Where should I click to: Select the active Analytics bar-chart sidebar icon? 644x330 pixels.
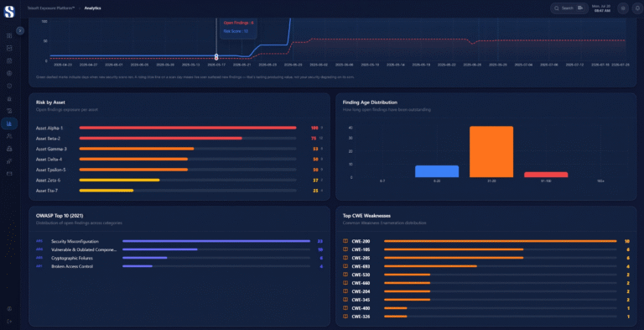click(x=9, y=123)
